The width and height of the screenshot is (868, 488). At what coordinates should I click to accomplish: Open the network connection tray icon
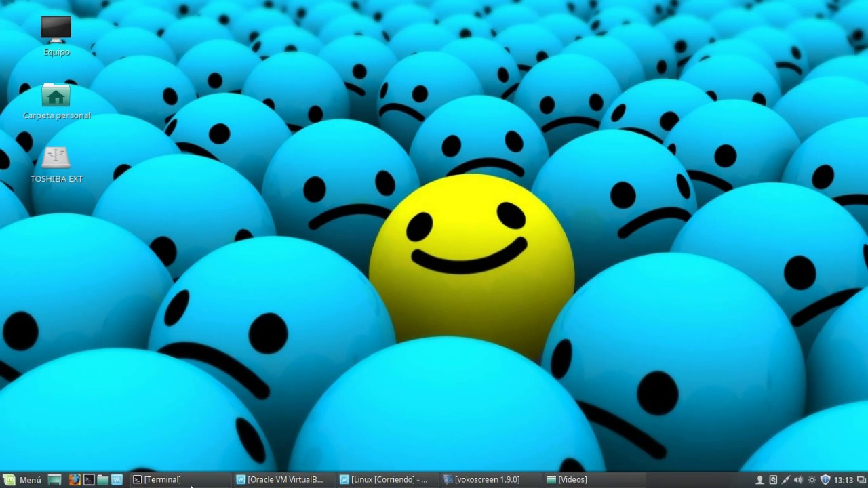pyautogui.click(x=785, y=480)
